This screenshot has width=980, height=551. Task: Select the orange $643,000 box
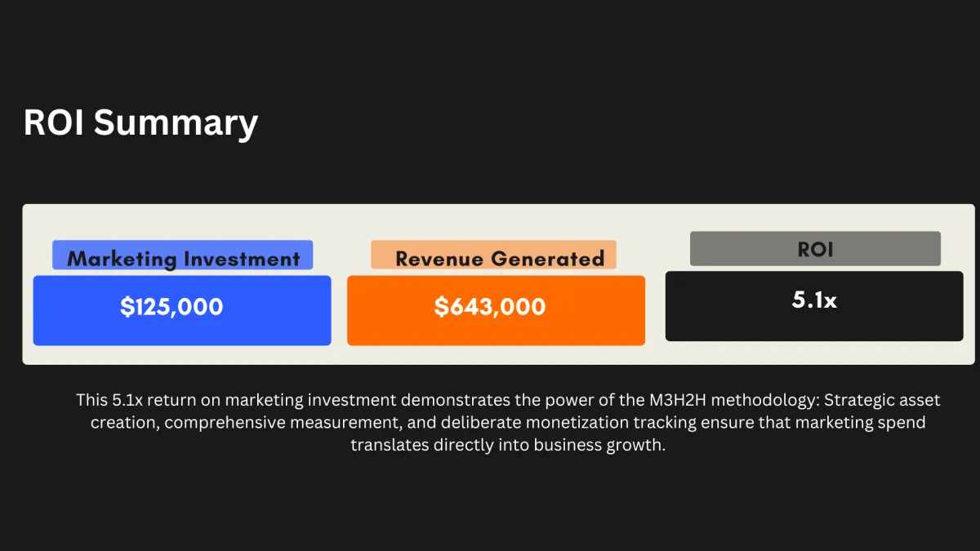(496, 310)
